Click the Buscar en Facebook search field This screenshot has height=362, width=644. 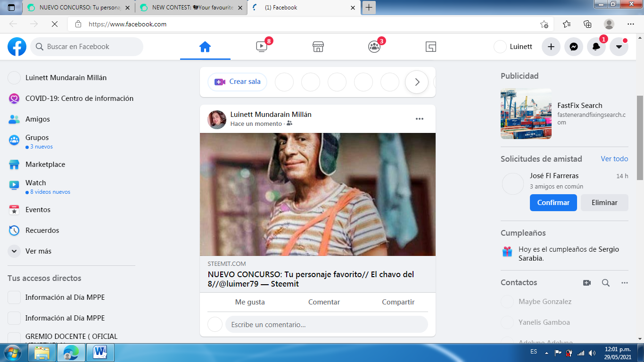87,47
